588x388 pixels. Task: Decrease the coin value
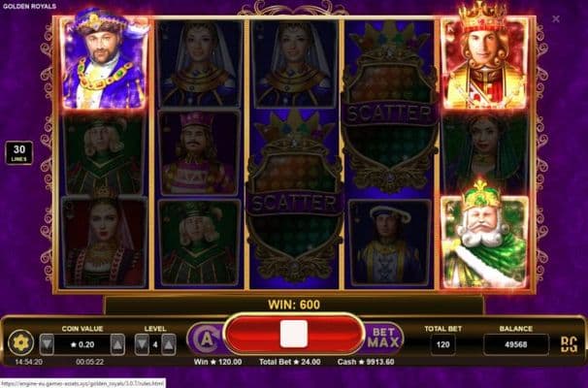coord(47,344)
